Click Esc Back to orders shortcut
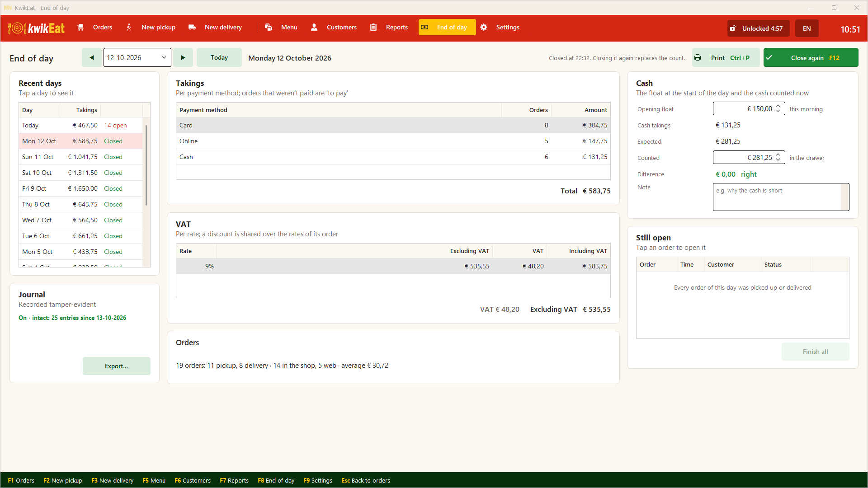The image size is (868, 488). click(x=366, y=480)
